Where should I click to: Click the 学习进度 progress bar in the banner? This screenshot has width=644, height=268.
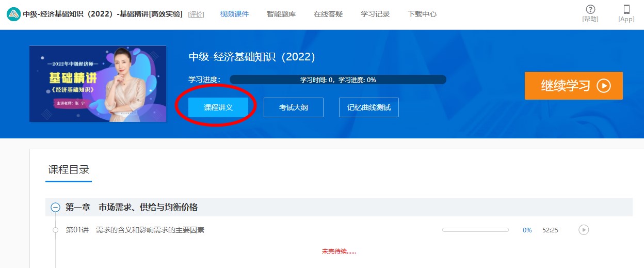337,80
